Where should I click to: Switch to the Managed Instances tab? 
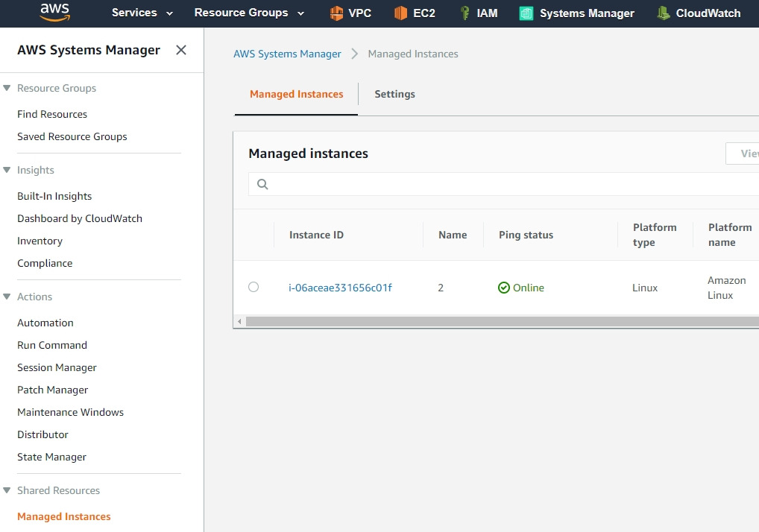click(296, 95)
